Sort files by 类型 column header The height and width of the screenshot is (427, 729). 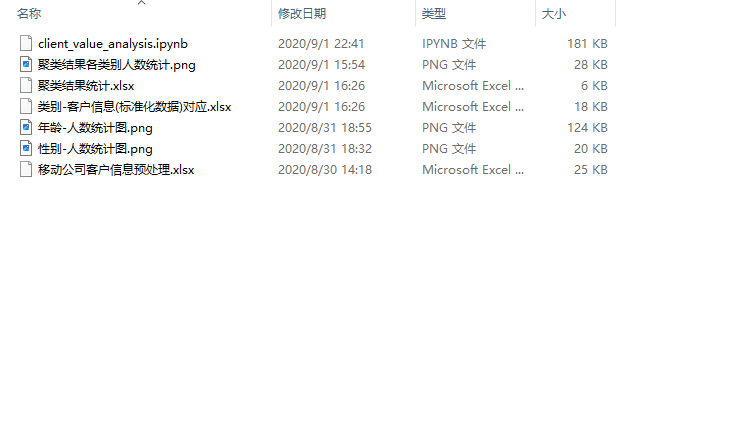[434, 14]
